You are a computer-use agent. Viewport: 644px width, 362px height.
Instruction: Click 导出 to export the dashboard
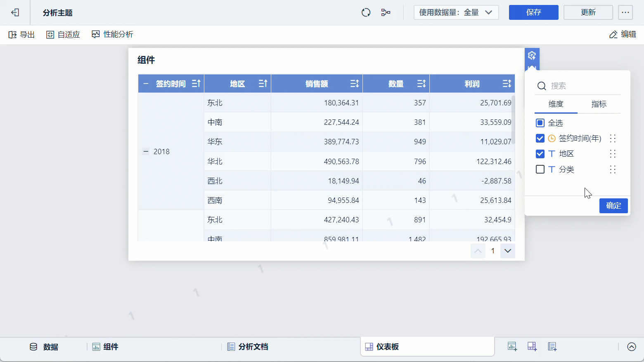click(21, 35)
